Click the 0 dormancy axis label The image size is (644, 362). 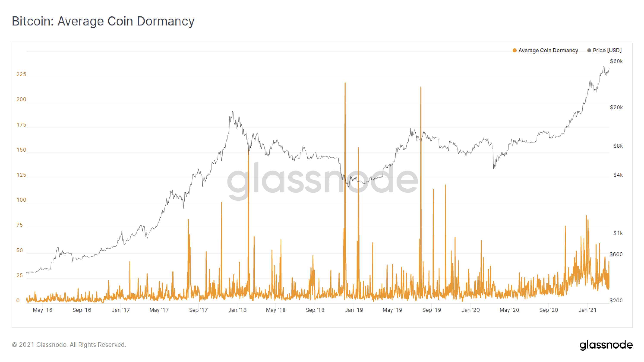[x=18, y=300]
